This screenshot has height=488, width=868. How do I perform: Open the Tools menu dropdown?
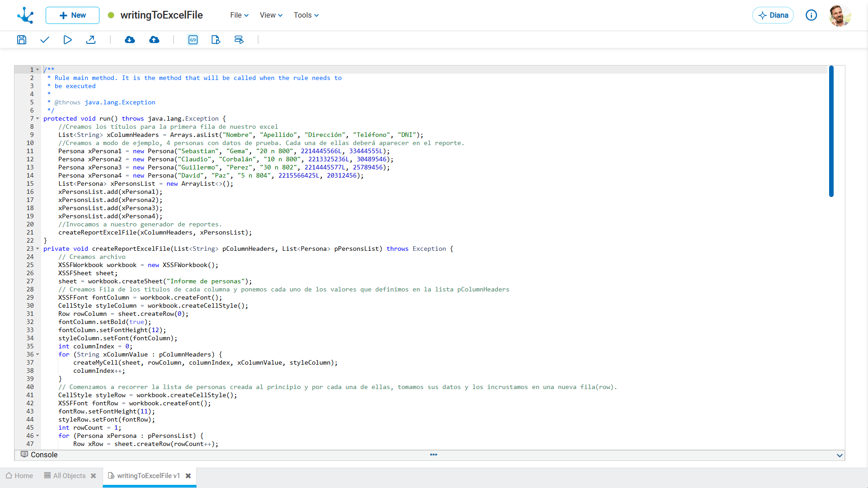[x=306, y=15]
